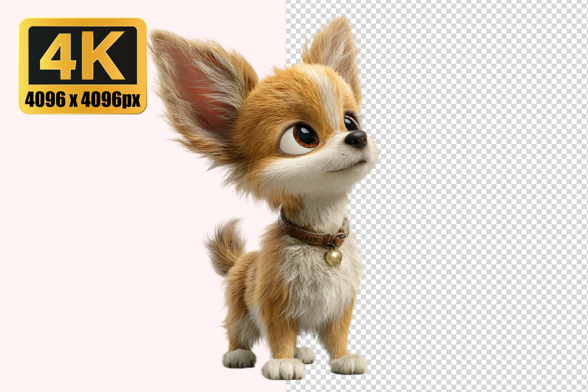Viewport: 588px width, 392px height.
Task: Click the puppy's big brown eye
Action: (303, 138)
